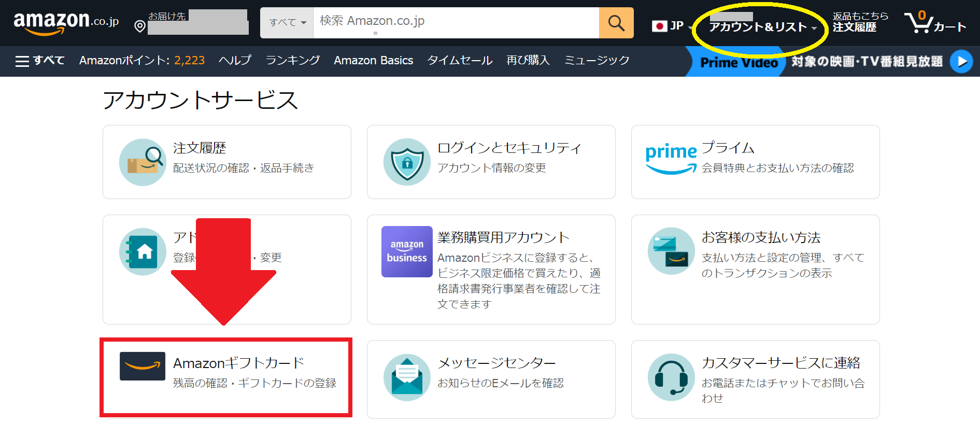
Task: Click the Prime Video play button
Action: [x=961, y=61]
